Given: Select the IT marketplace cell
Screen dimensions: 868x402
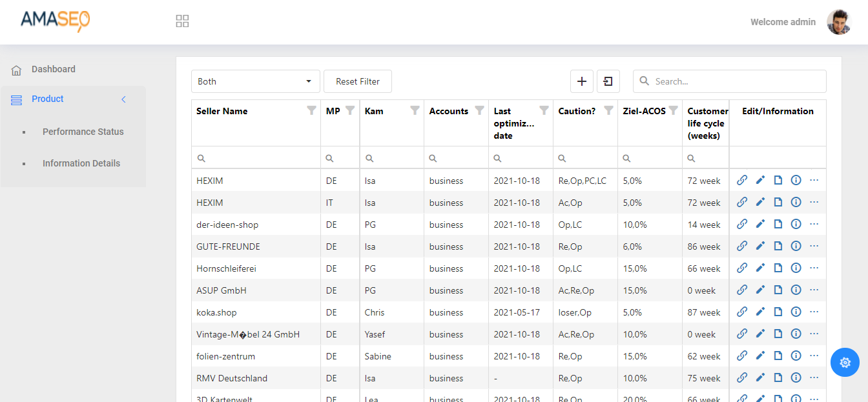Looking at the screenshot, I should tap(340, 203).
